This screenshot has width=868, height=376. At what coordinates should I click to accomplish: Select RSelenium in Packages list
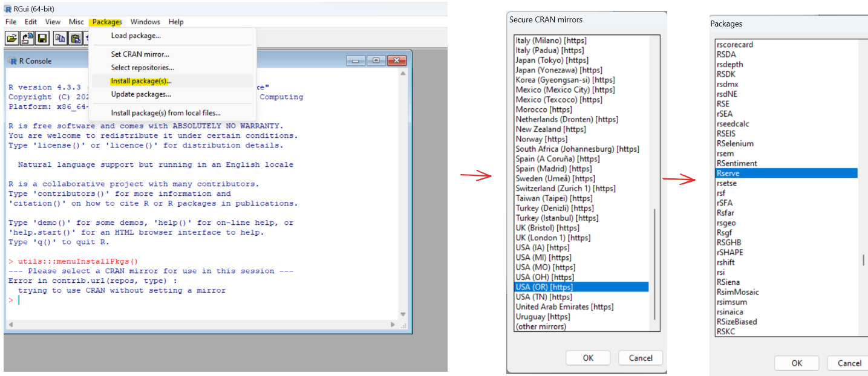click(786, 143)
